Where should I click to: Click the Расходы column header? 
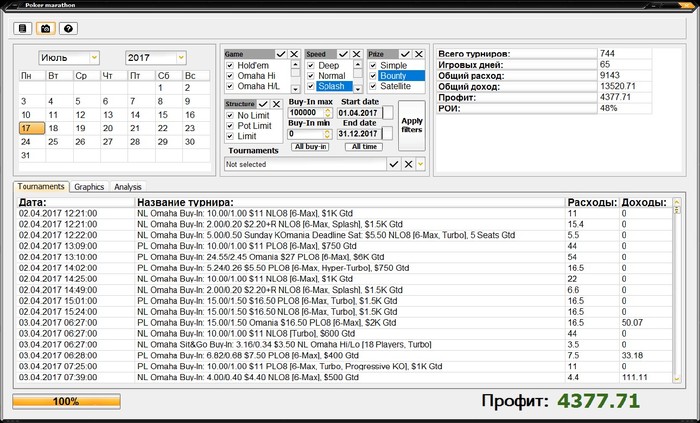pyautogui.click(x=593, y=203)
